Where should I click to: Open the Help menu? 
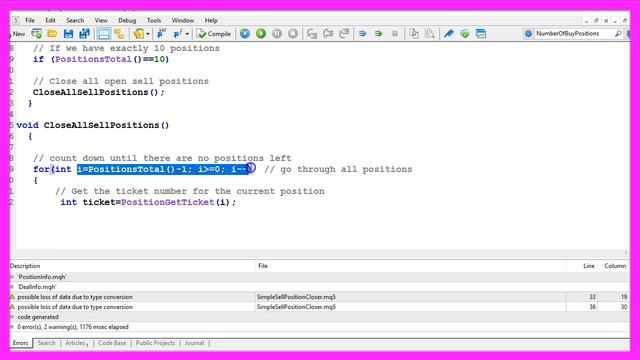tap(211, 20)
